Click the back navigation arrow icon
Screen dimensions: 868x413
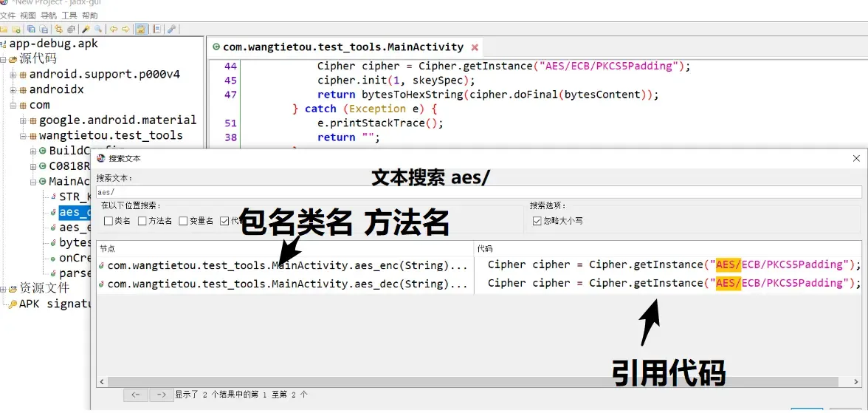click(x=114, y=29)
